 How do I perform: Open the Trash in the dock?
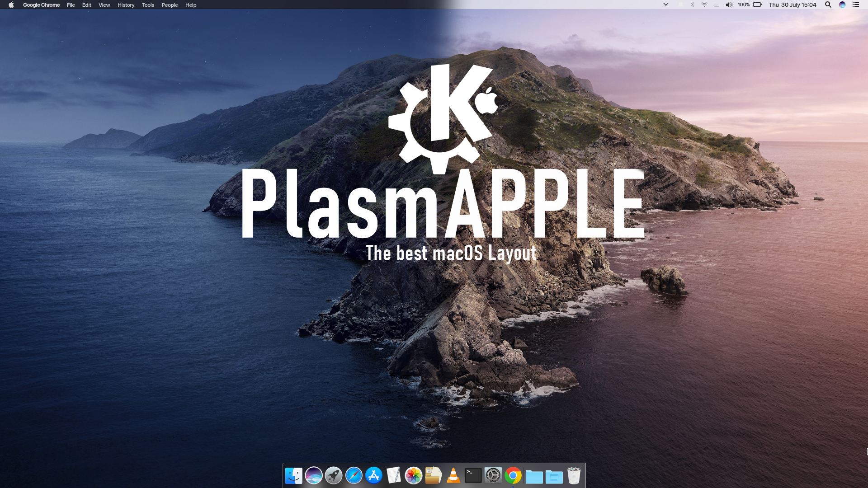click(574, 475)
